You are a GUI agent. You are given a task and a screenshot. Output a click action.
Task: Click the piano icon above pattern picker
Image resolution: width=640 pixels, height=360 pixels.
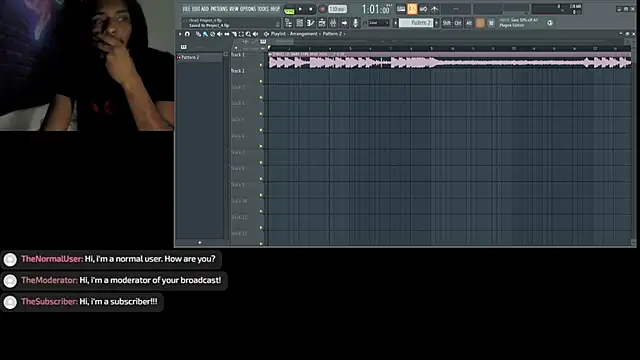(184, 47)
